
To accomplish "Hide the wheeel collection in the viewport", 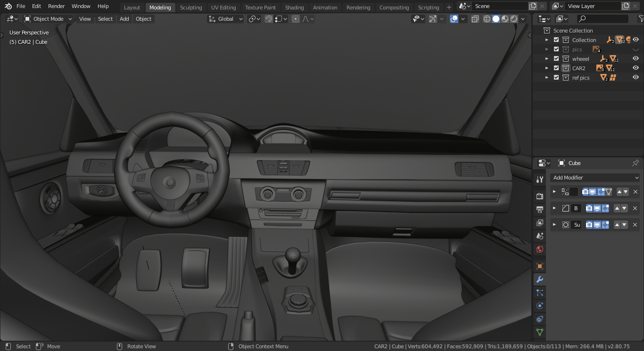I will click(x=636, y=58).
